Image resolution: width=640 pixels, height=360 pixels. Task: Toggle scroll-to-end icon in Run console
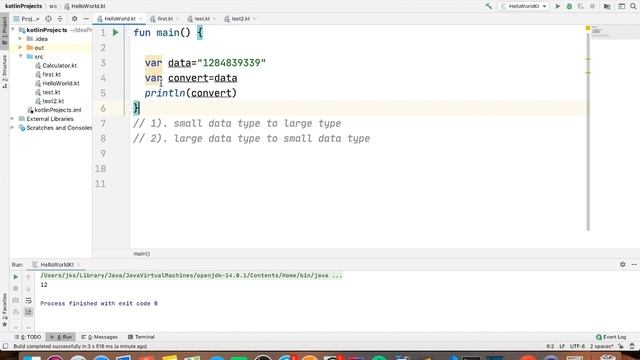[x=29, y=312]
